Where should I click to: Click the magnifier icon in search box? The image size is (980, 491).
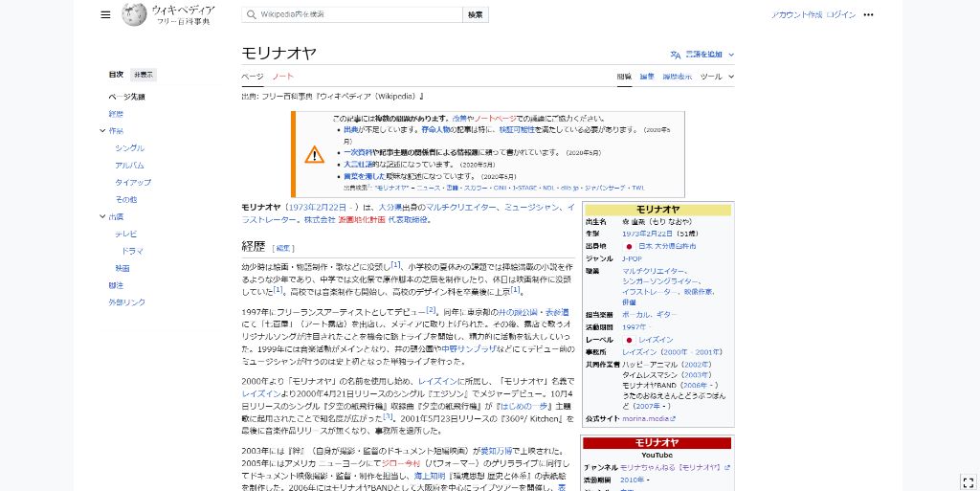point(252,14)
